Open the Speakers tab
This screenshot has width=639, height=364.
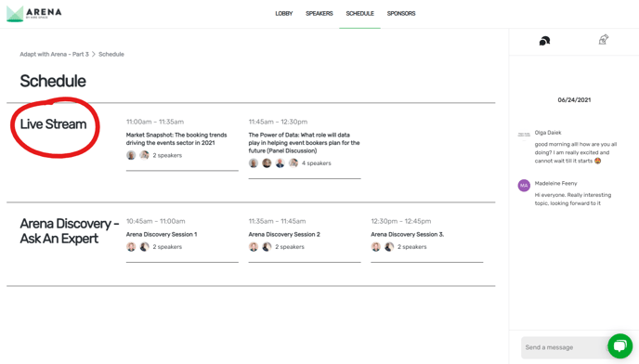[x=319, y=13]
